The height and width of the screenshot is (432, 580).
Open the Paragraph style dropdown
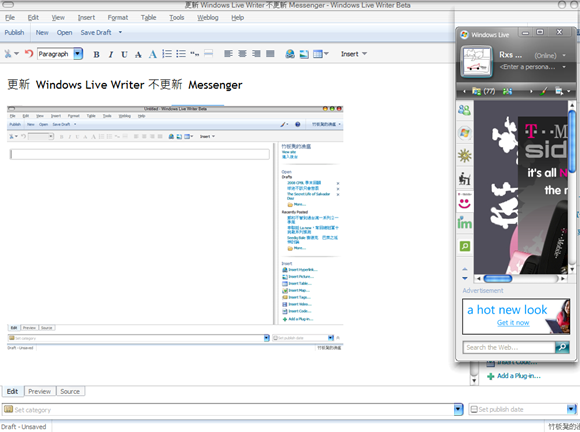78,54
